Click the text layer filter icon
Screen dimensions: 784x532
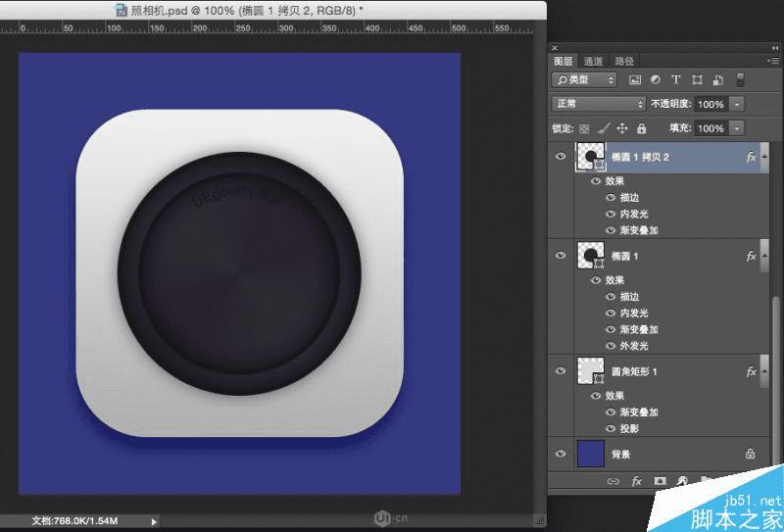pyautogui.click(x=676, y=80)
